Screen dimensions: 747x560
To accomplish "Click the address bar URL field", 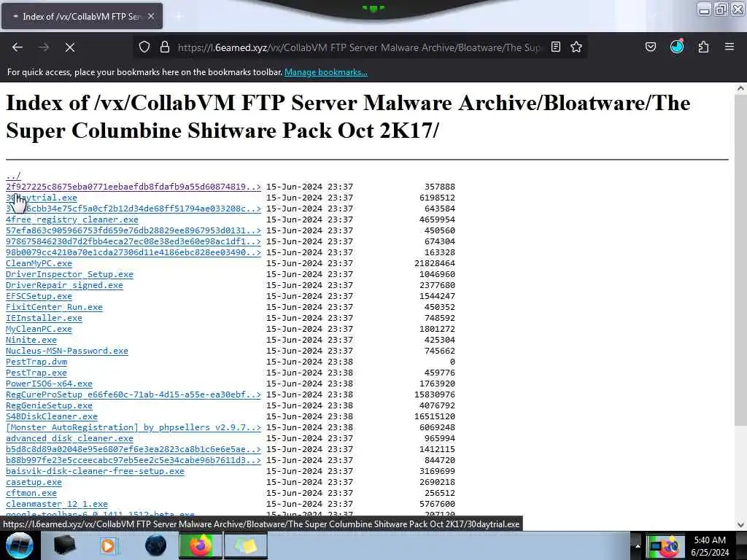I will click(x=360, y=47).
